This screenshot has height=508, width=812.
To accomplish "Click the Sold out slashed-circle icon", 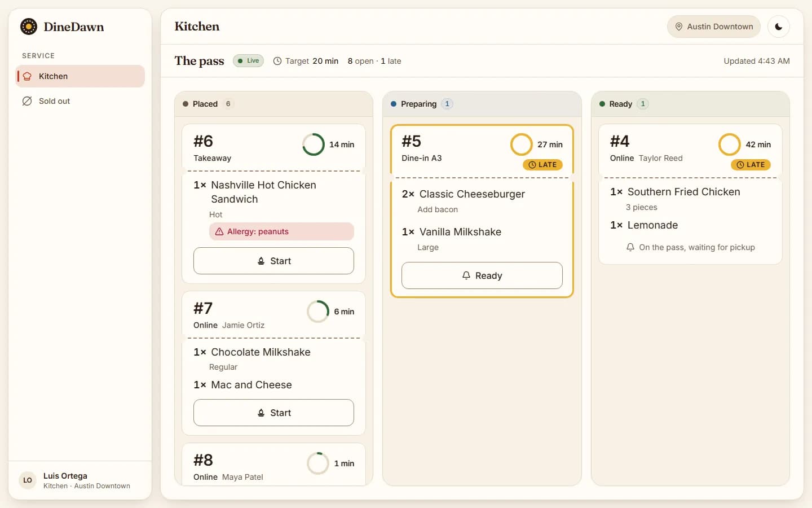I will [27, 101].
